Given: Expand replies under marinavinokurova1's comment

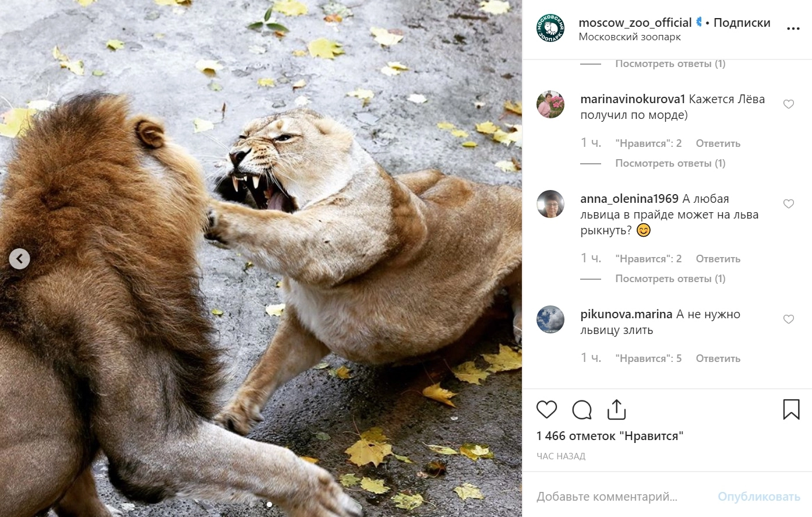Looking at the screenshot, I should tap(670, 163).
